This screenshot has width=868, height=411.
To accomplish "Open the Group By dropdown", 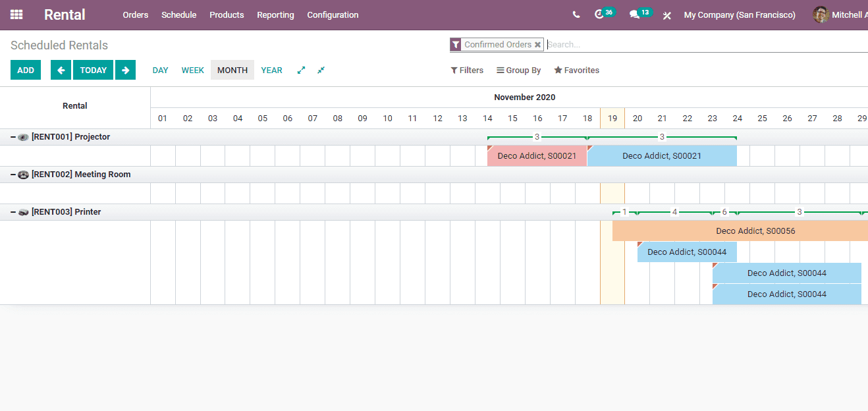I will (x=519, y=70).
